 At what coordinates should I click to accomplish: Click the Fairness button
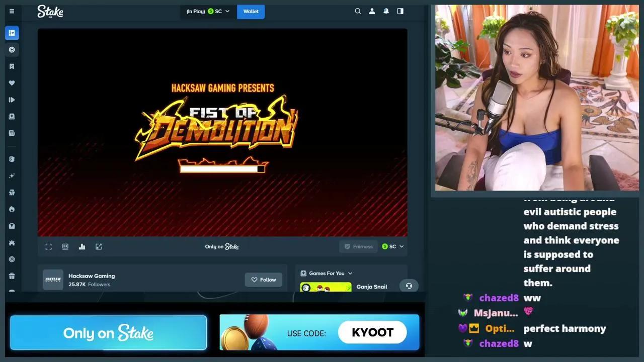pos(358,246)
